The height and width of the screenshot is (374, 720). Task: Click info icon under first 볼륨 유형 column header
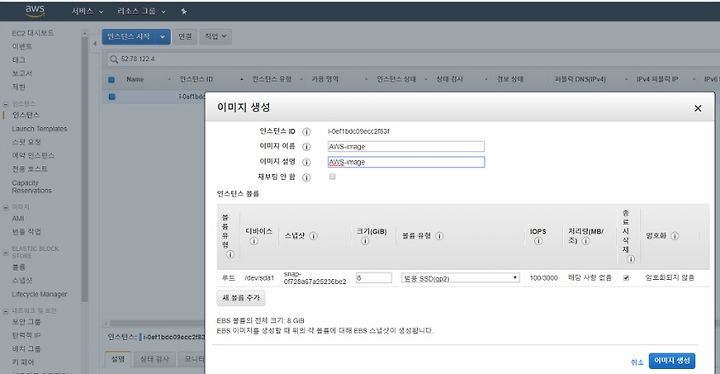(x=231, y=254)
